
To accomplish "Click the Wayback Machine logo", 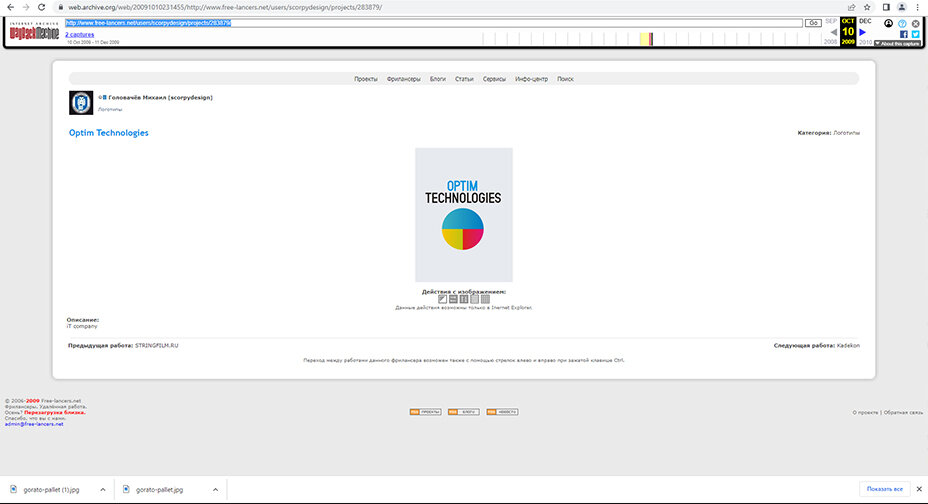I will (34, 32).
